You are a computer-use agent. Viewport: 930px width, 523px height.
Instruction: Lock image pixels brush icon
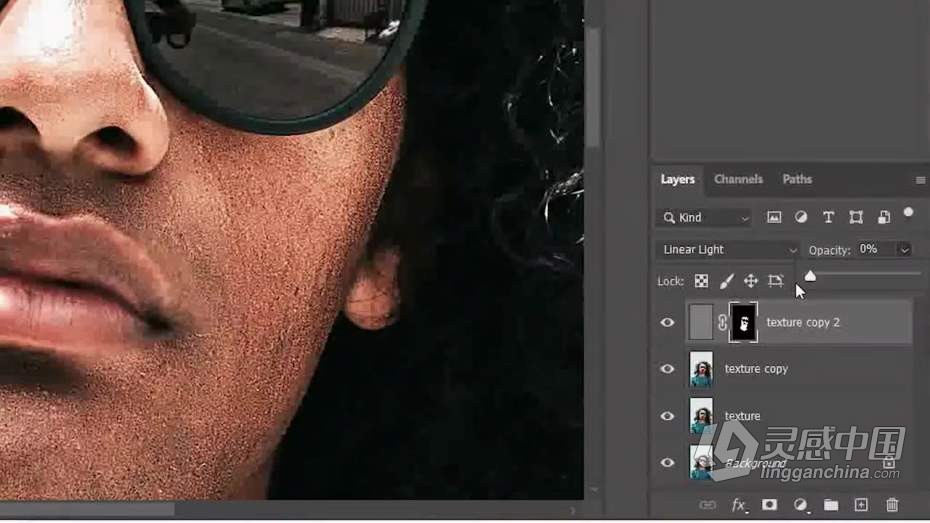(727, 281)
